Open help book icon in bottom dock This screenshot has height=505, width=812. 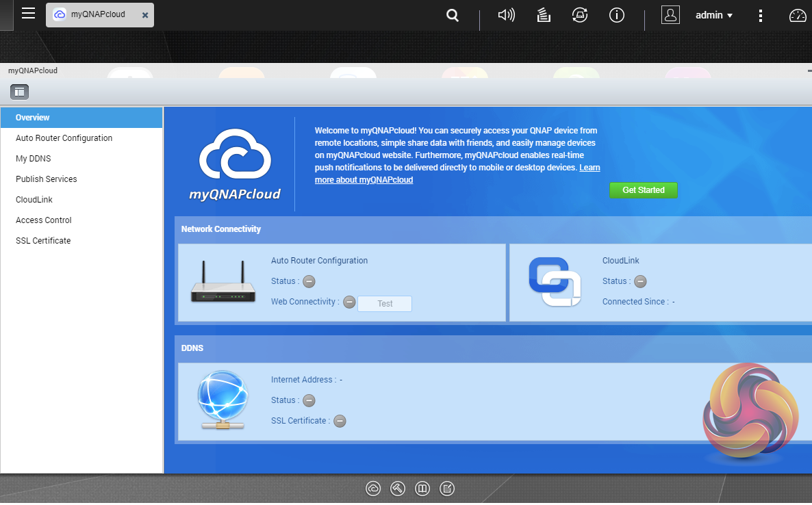[x=422, y=489]
